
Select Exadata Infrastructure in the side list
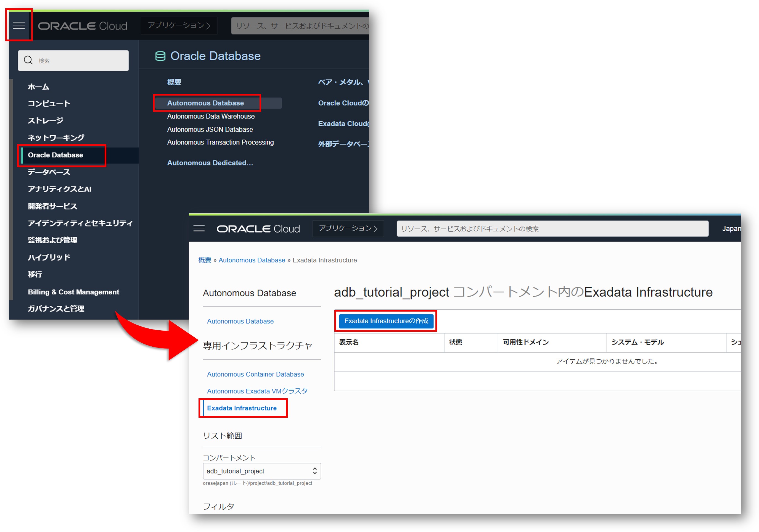(242, 408)
